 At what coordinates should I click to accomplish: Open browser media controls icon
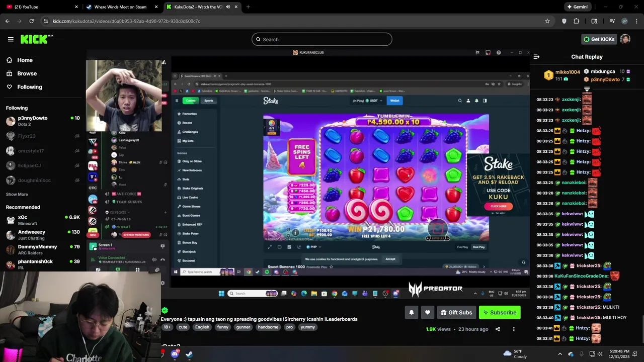(612, 21)
